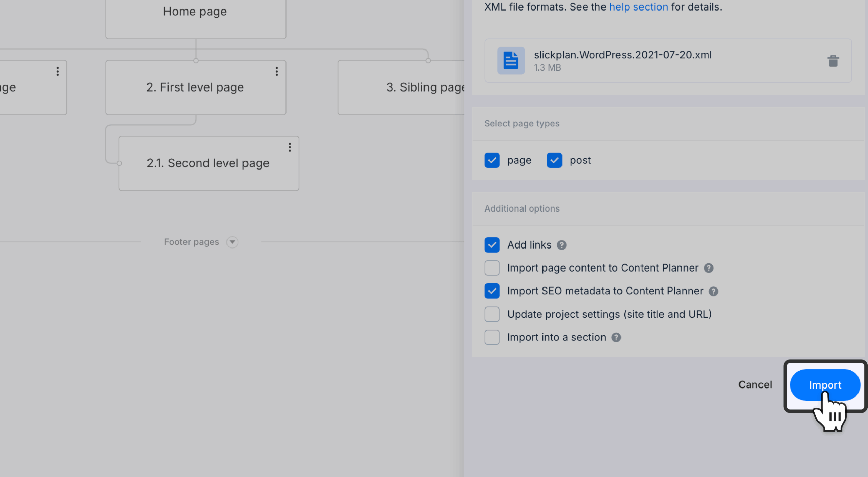
Task: Show help for Import page content option
Action: [x=709, y=268]
